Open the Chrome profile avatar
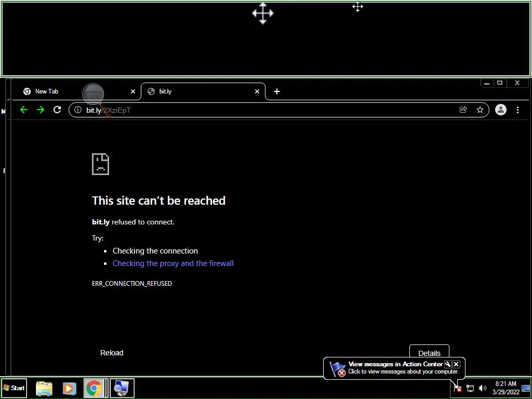Screen dimensions: 532x399 coord(501,110)
